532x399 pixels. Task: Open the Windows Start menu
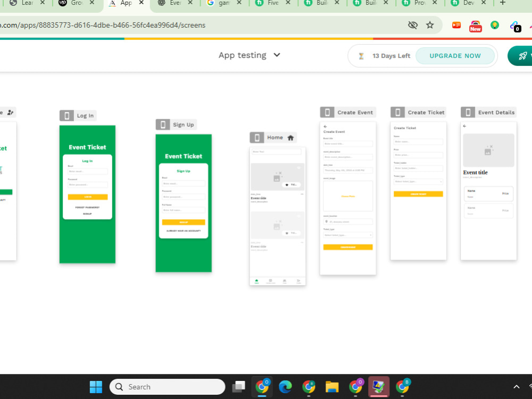click(x=96, y=387)
